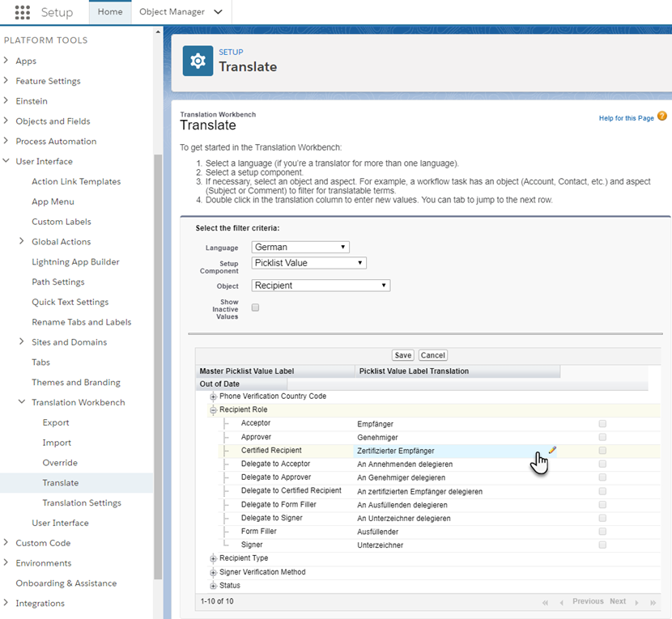Select the Home tab
This screenshot has width=672, height=619.
tap(110, 12)
